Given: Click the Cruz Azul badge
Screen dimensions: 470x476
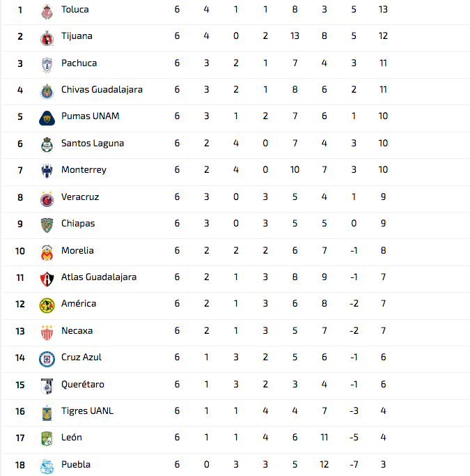Looking at the screenshot, I should pos(47,359).
